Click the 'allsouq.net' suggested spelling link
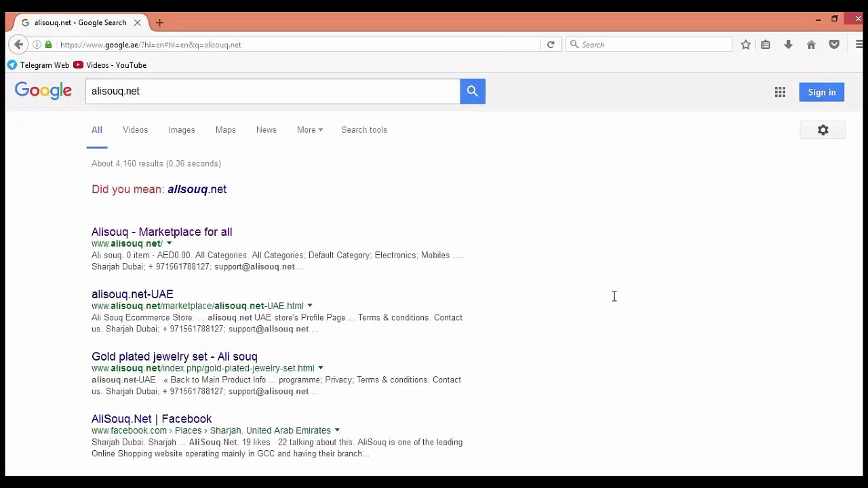 coord(197,189)
